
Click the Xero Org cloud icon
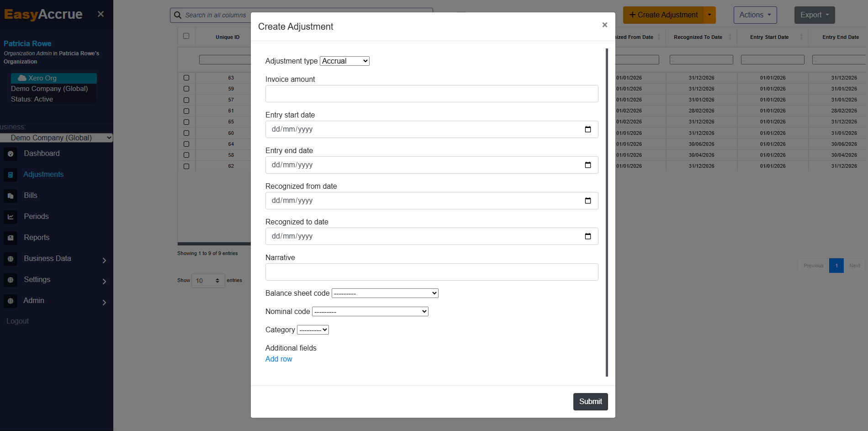[x=22, y=78]
